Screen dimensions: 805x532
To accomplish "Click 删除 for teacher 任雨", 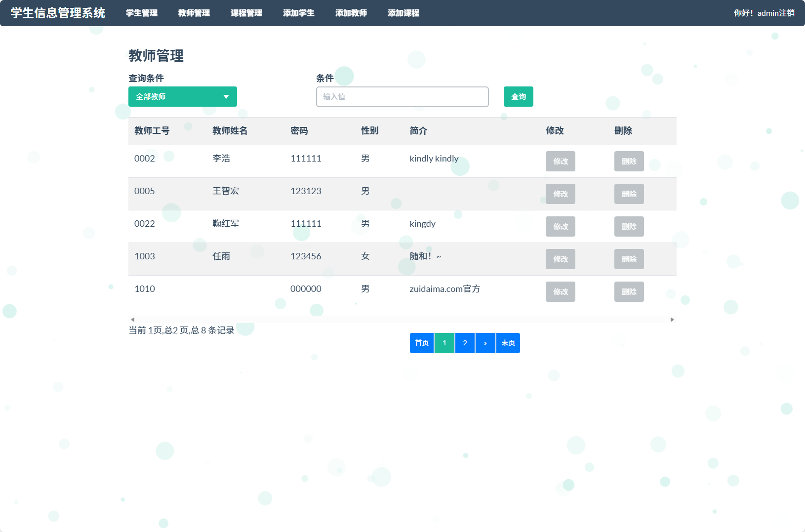I will coord(629,259).
